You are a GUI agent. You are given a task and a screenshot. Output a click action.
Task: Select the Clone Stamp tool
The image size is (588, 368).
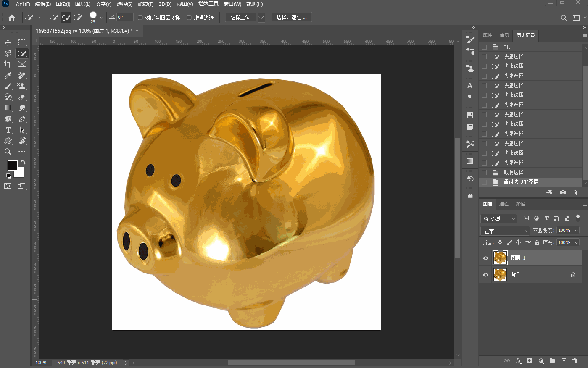[22, 86]
